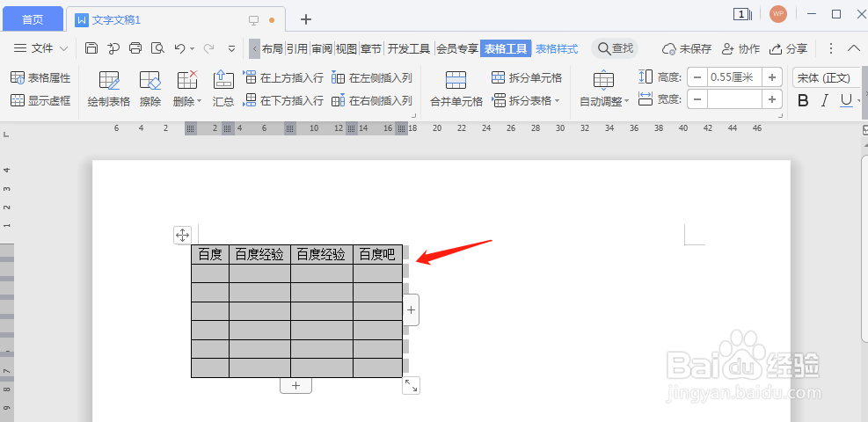Click the table move handle
The height and width of the screenshot is (422, 868).
(x=182, y=235)
